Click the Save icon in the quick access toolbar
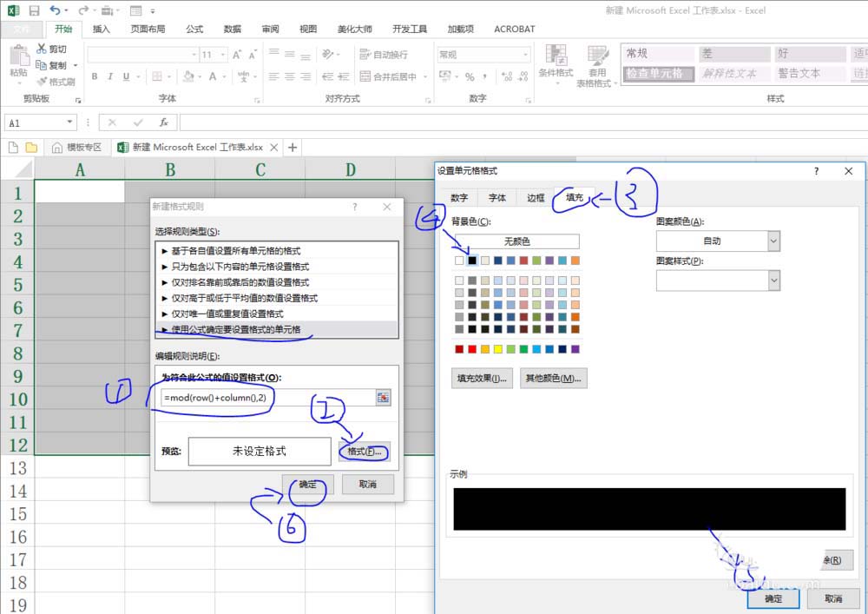Image resolution: width=868 pixels, height=614 pixels. tap(34, 10)
